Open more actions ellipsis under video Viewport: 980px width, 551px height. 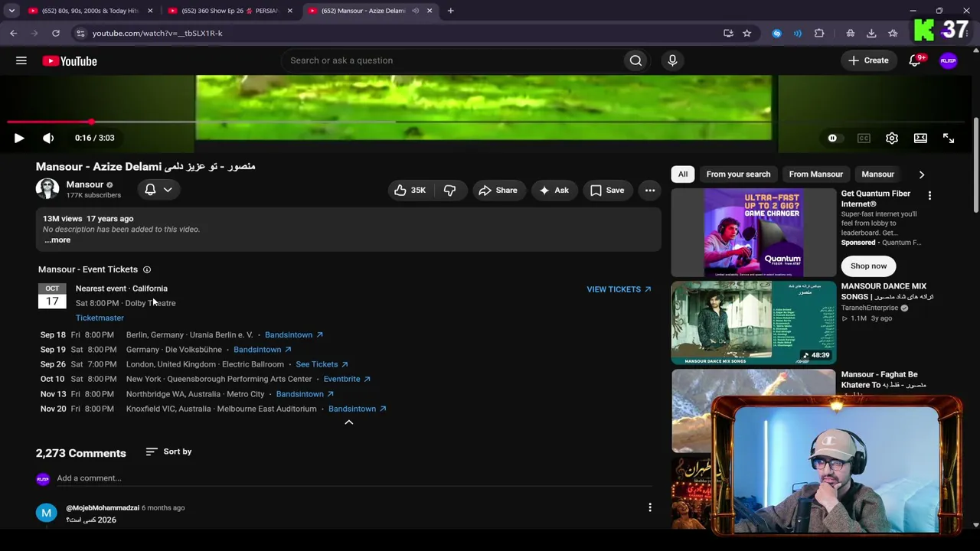click(x=650, y=191)
